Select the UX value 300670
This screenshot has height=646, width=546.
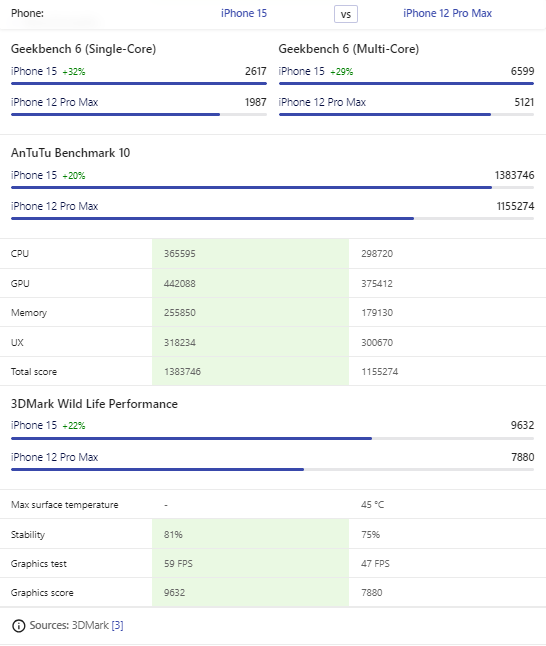click(377, 342)
